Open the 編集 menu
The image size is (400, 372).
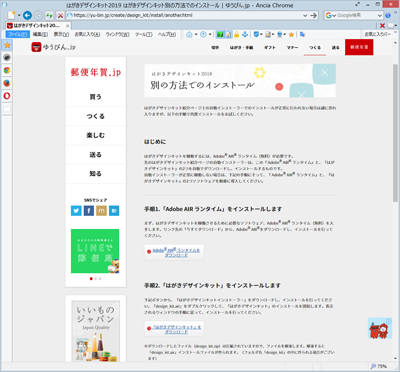coord(40,34)
